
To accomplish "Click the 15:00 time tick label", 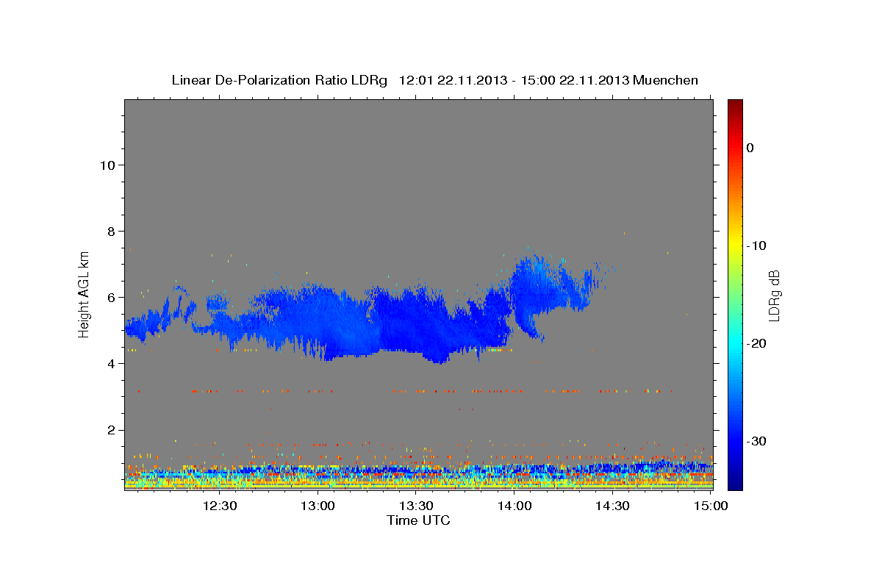I will click(x=710, y=506).
